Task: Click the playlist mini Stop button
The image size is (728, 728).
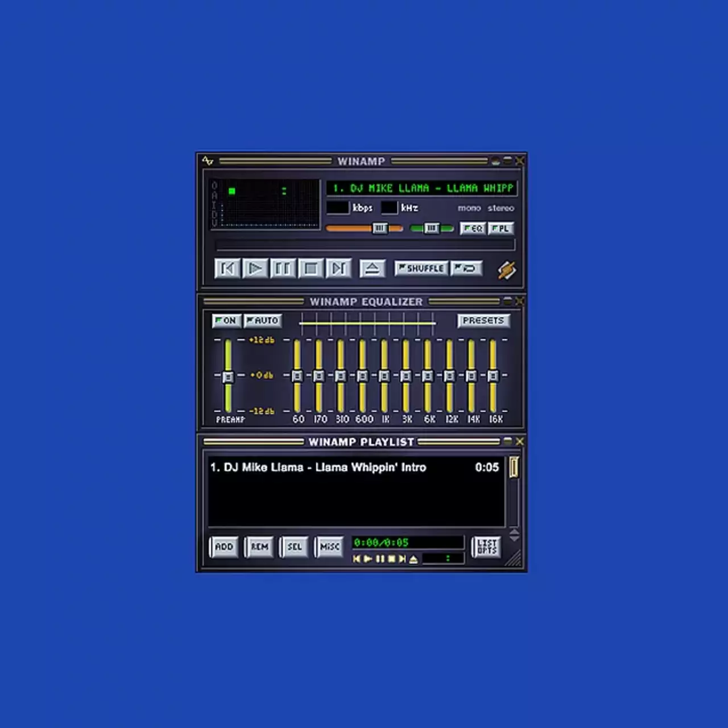Action: pyautogui.click(x=391, y=559)
